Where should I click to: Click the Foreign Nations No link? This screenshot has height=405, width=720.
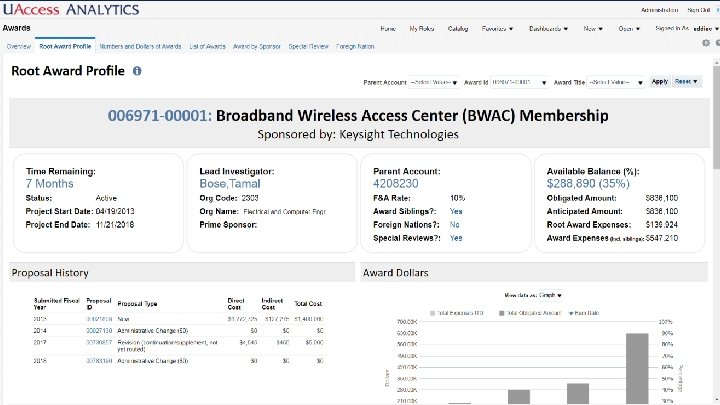click(x=455, y=225)
